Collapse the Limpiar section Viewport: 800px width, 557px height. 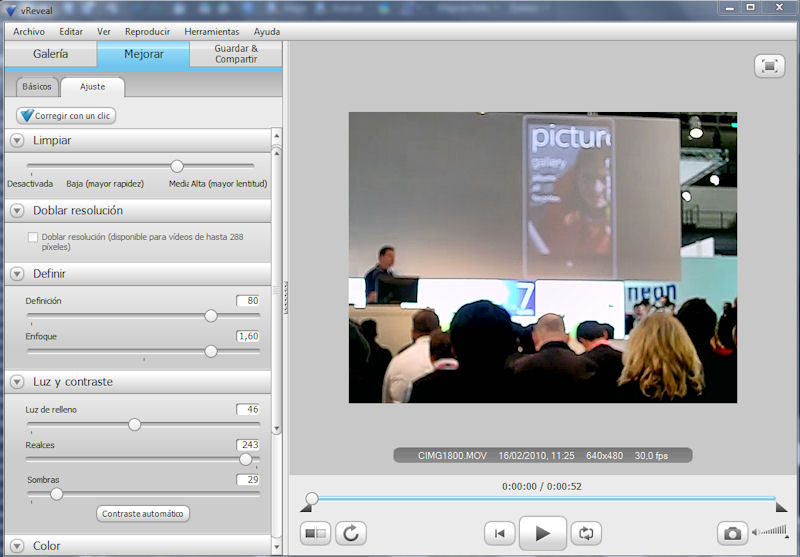[17, 140]
